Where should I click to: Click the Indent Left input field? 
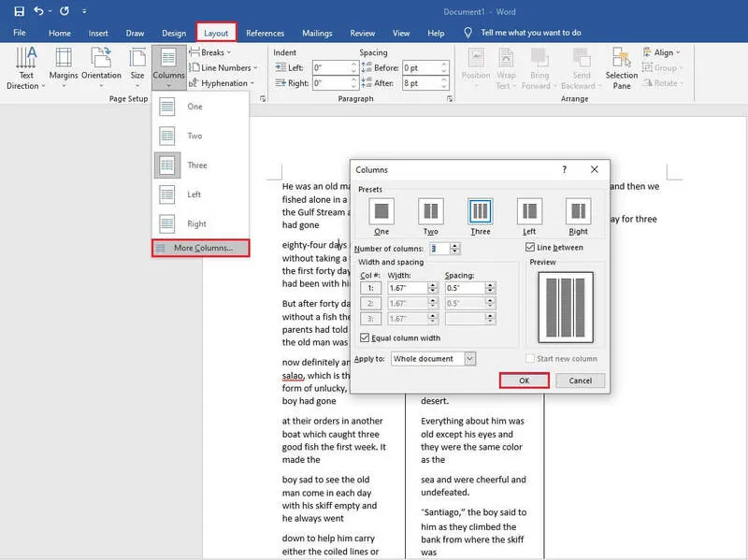pos(331,67)
